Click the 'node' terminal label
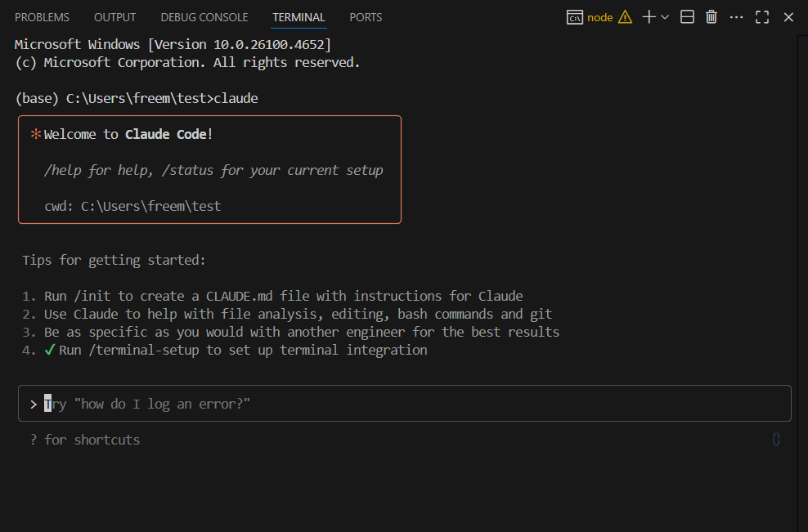 click(x=599, y=17)
